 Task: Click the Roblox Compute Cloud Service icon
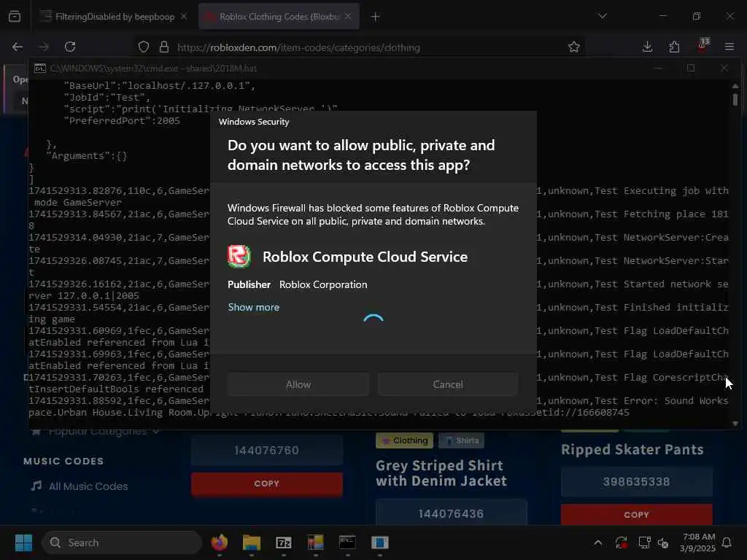pyautogui.click(x=239, y=256)
